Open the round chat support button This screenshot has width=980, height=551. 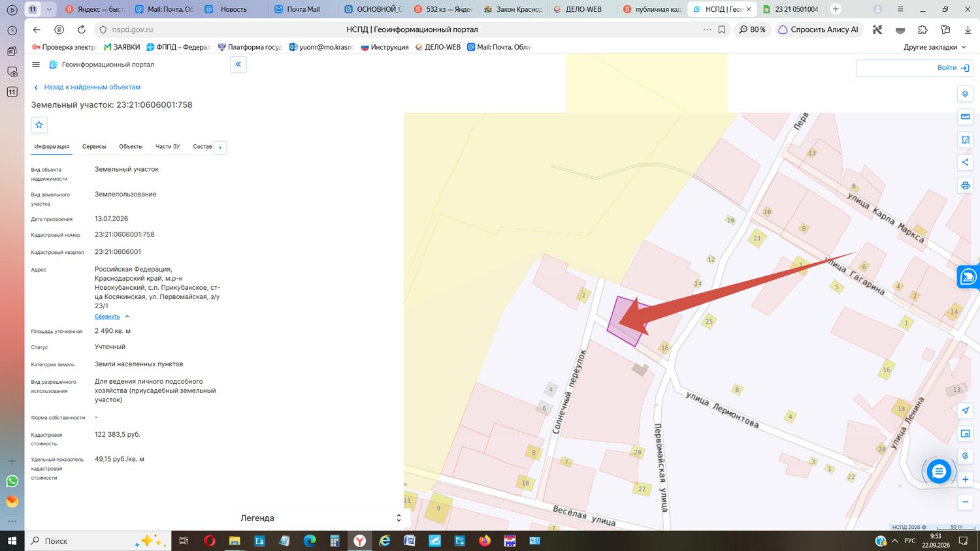(939, 471)
